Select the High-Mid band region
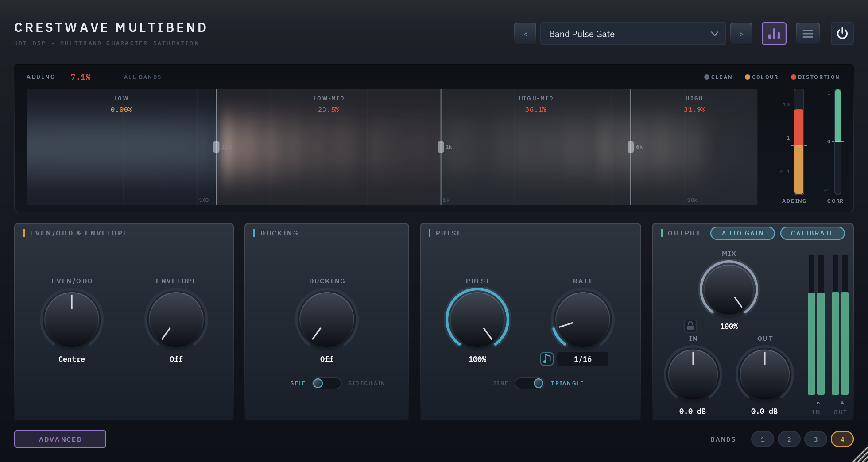The width and height of the screenshot is (868, 462). click(536, 147)
